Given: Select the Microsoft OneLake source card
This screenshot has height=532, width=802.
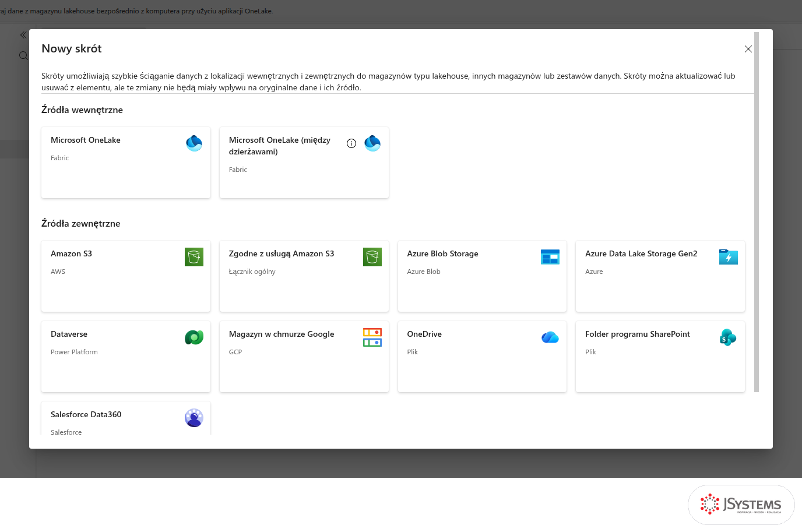Looking at the screenshot, I should 126,163.
